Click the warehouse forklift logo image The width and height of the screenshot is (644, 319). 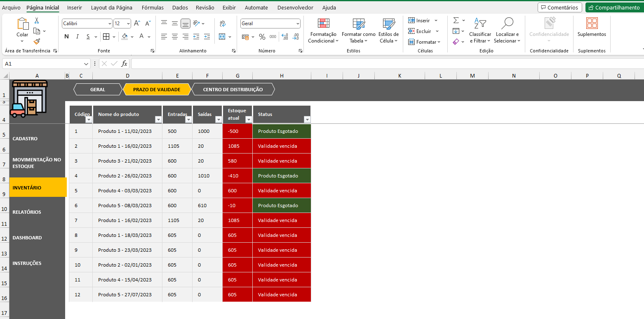point(29,99)
